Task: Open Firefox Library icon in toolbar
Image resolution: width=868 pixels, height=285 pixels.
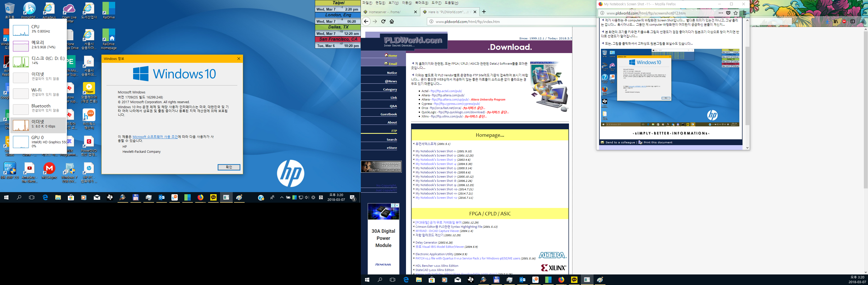Action: pyautogui.click(x=836, y=22)
